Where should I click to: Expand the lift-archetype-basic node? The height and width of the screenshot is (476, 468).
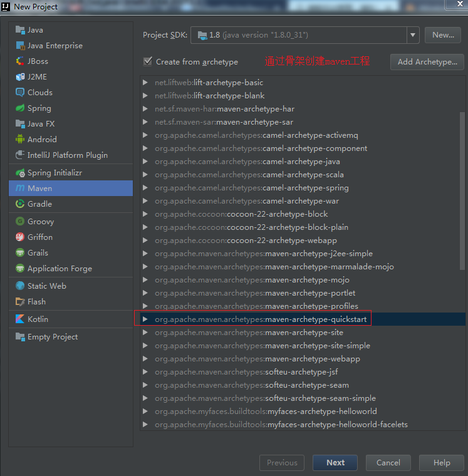pyautogui.click(x=145, y=83)
